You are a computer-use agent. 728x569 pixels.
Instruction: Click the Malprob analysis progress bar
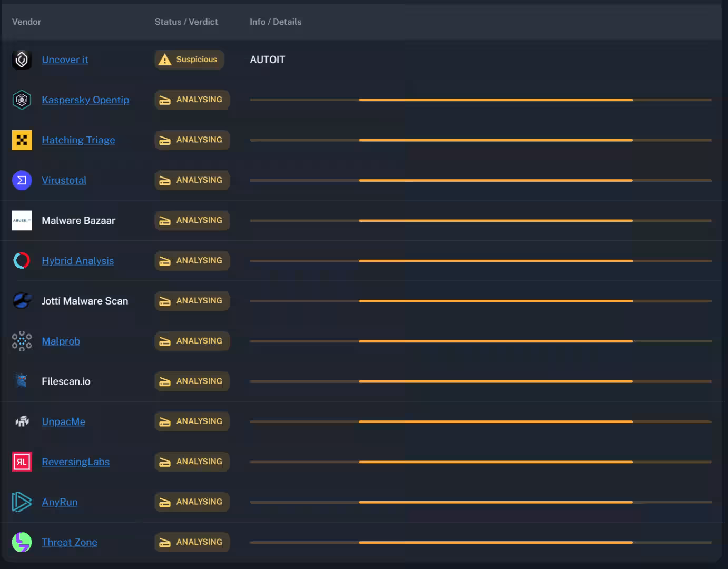(x=480, y=341)
